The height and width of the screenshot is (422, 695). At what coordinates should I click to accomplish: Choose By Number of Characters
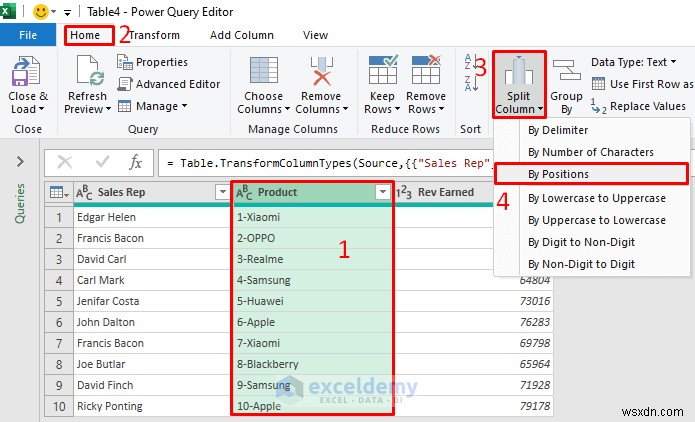(x=591, y=152)
